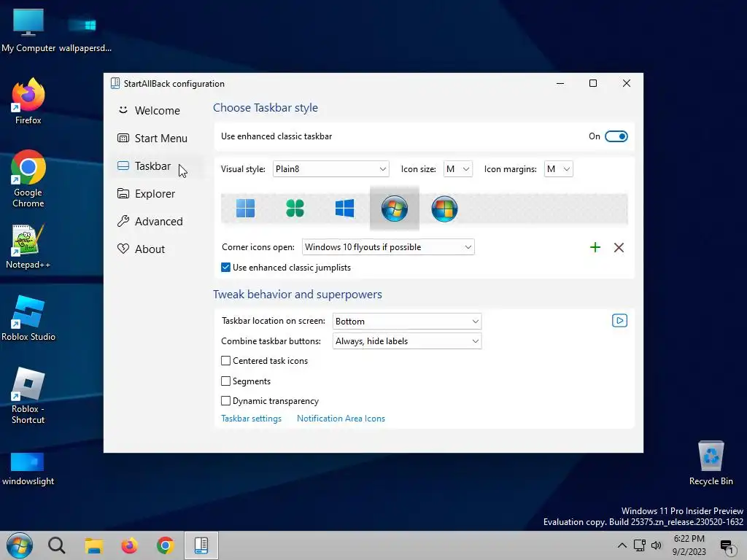Select the windowslight desktop file
The height and width of the screenshot is (560, 747).
pos(28,469)
